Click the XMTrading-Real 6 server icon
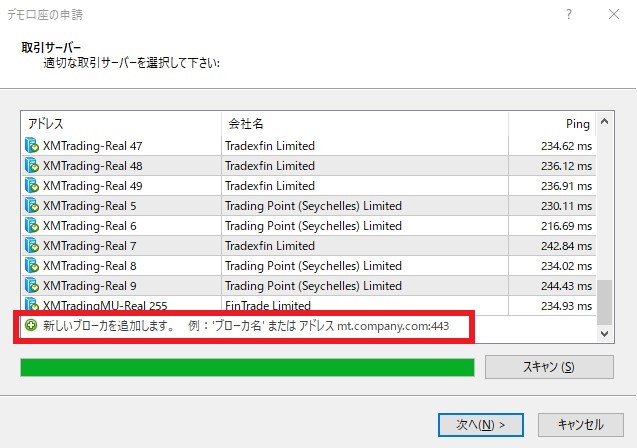637x448 pixels. (31, 226)
